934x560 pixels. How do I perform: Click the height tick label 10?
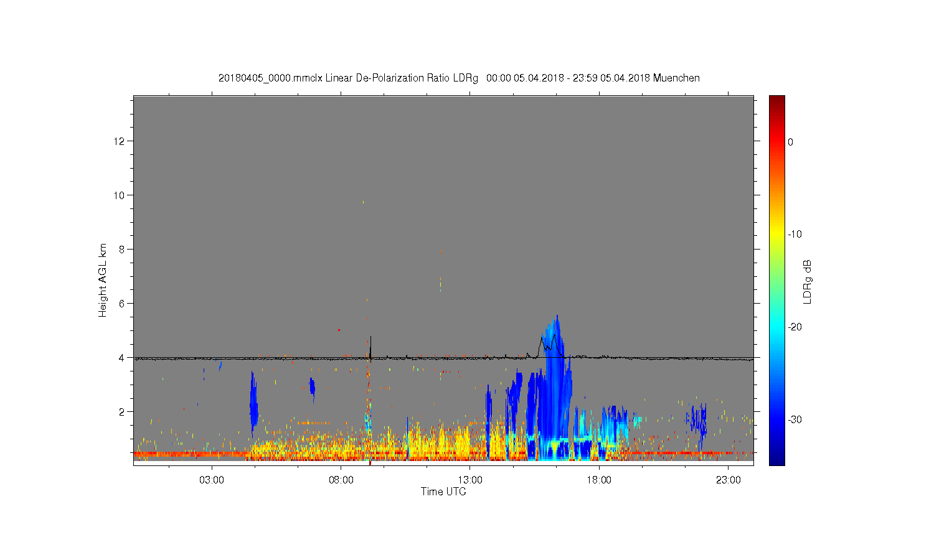click(120, 195)
